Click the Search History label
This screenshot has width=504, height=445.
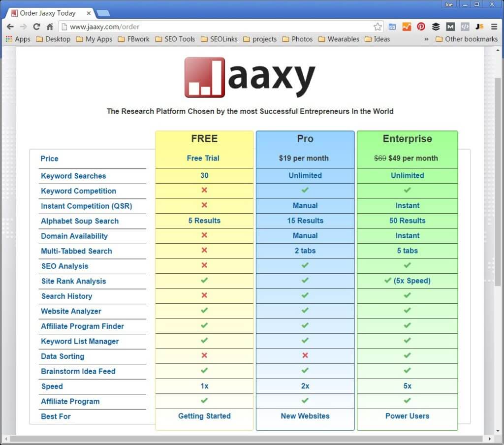(67, 296)
